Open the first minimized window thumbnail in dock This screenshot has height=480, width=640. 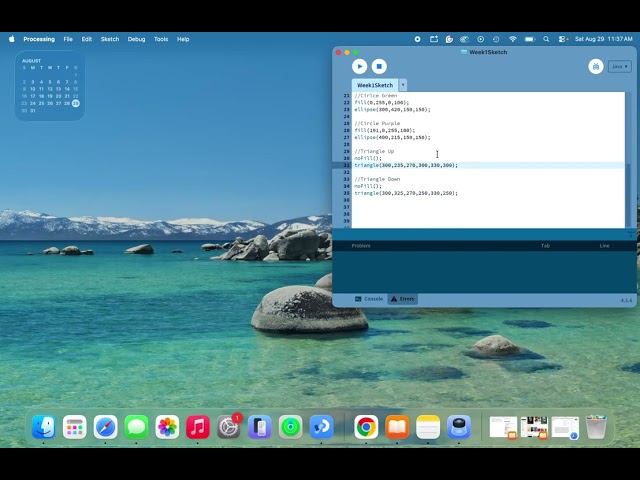503,427
